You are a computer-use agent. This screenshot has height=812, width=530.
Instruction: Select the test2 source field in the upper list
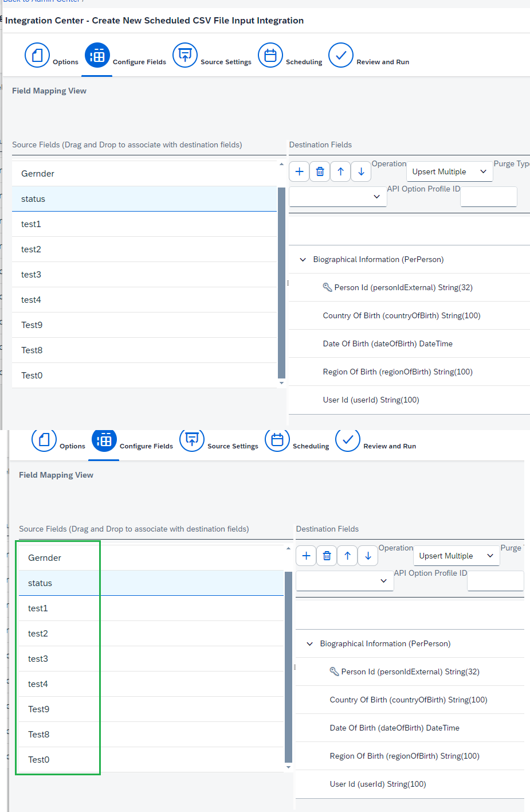pos(144,249)
